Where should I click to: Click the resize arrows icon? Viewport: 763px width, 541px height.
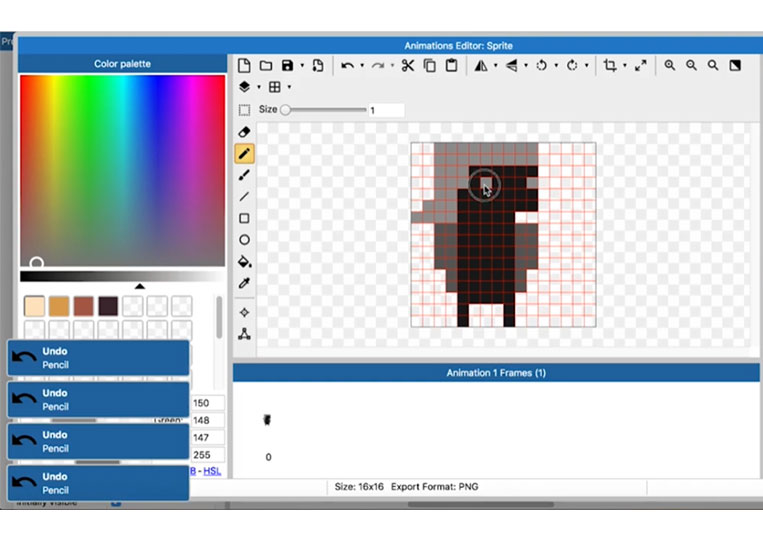pyautogui.click(x=641, y=65)
